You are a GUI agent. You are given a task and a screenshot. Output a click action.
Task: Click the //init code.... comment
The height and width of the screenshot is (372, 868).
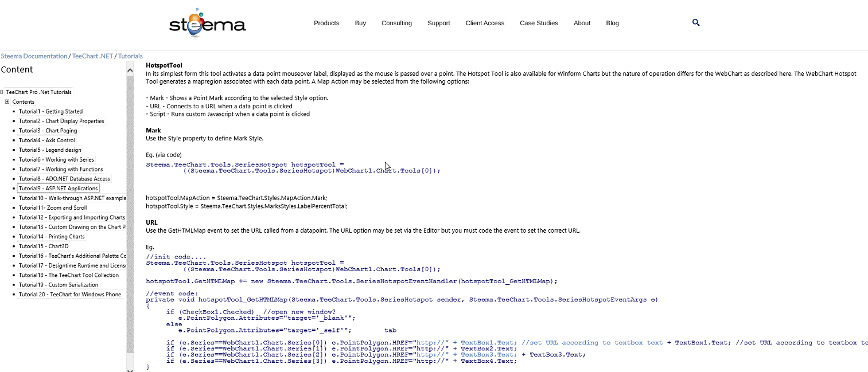tap(176, 257)
